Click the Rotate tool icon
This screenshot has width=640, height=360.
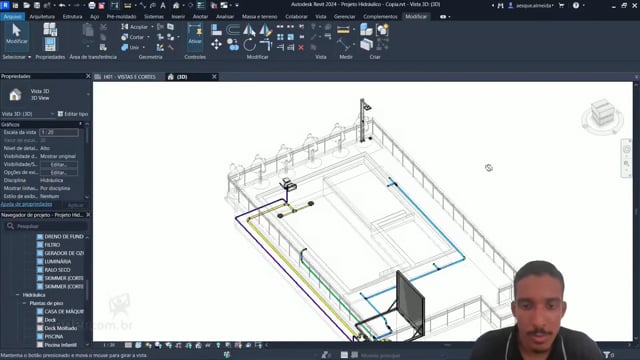249,44
